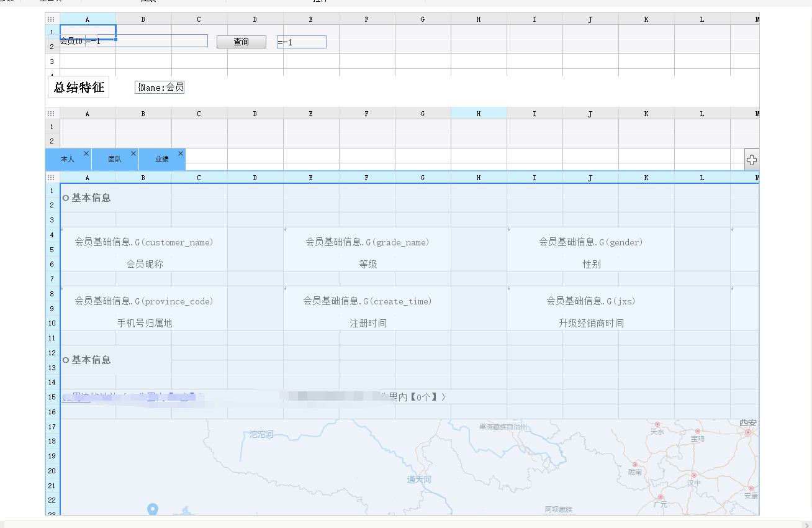Viewport: 812px width, 528px height.
Task: Click select-all corner icon of top parameter grid
Action: [x=52, y=19]
